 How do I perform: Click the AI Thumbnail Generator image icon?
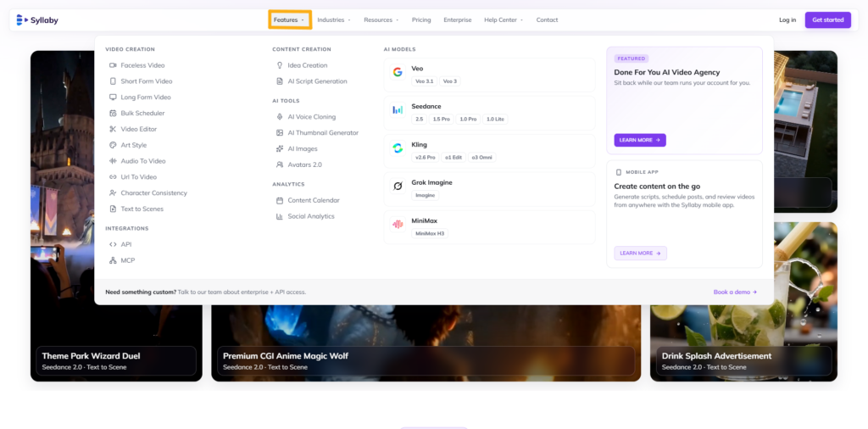click(280, 133)
